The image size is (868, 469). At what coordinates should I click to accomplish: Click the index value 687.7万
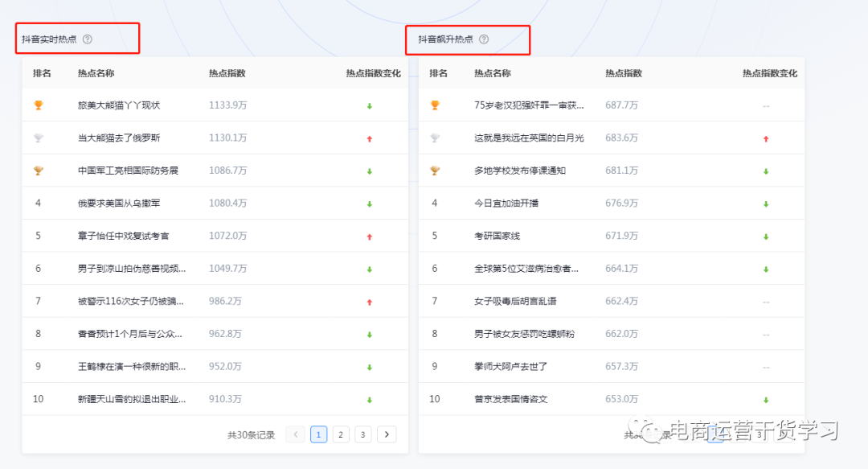(x=621, y=105)
